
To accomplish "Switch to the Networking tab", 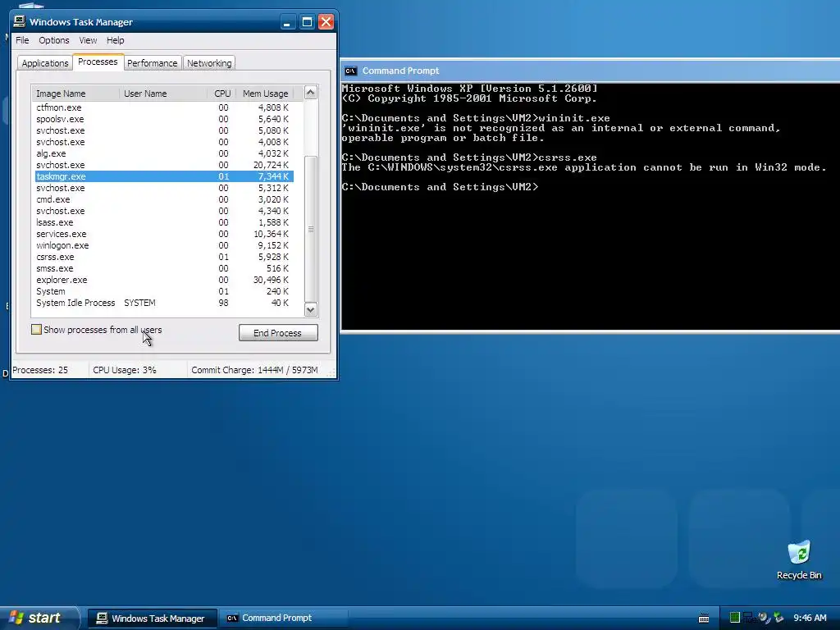I will pyautogui.click(x=209, y=63).
